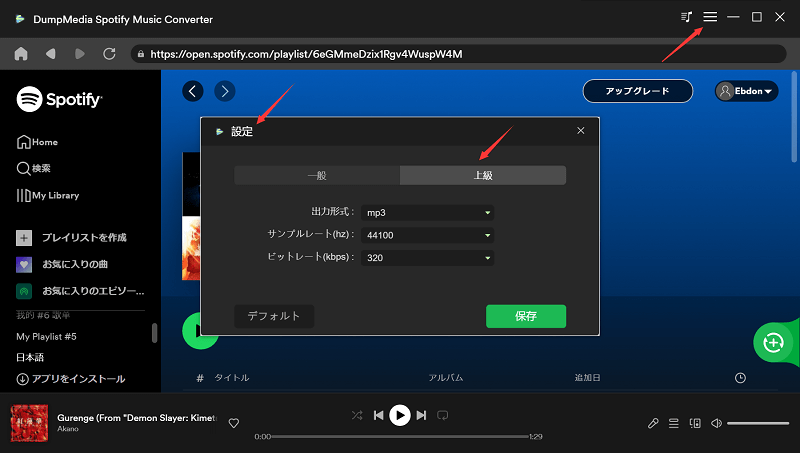Open 検索 search in sidebar

click(x=34, y=168)
